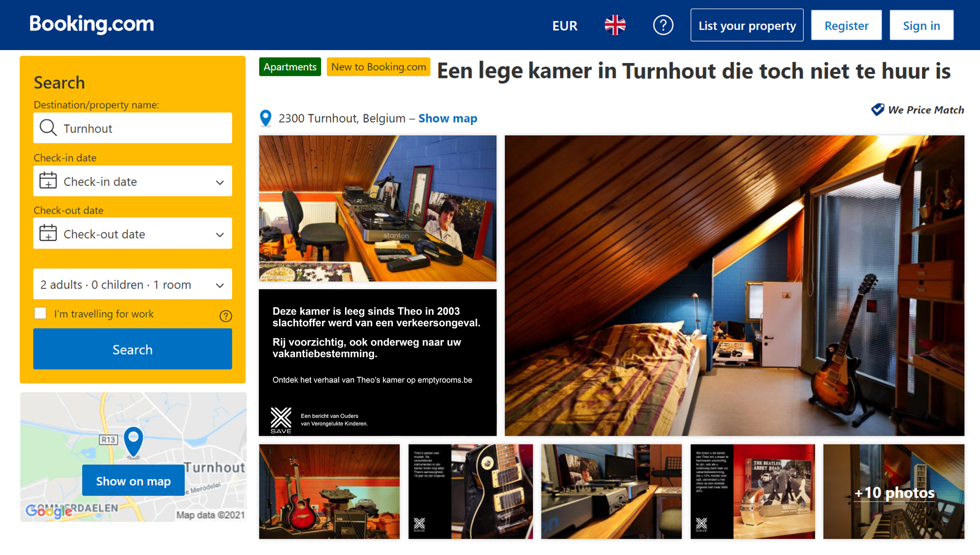Open the turntable desk photo
This screenshot has height=555, width=980.
[x=378, y=208]
